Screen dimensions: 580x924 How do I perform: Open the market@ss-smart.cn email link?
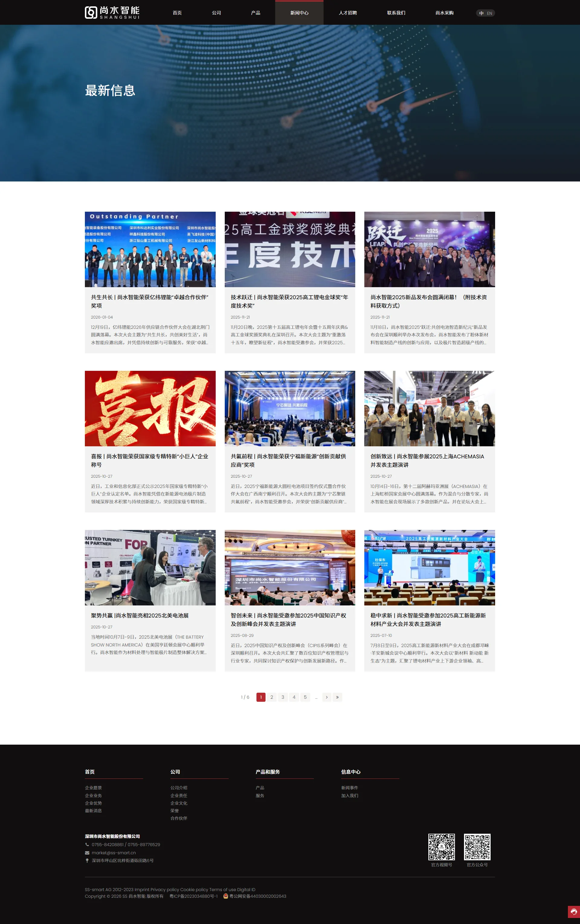(114, 853)
